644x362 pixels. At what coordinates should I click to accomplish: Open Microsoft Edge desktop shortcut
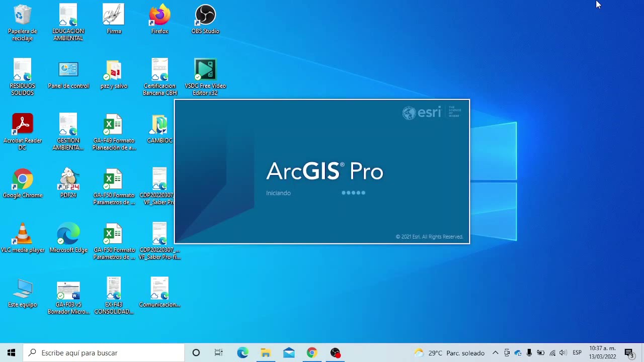[x=68, y=238]
